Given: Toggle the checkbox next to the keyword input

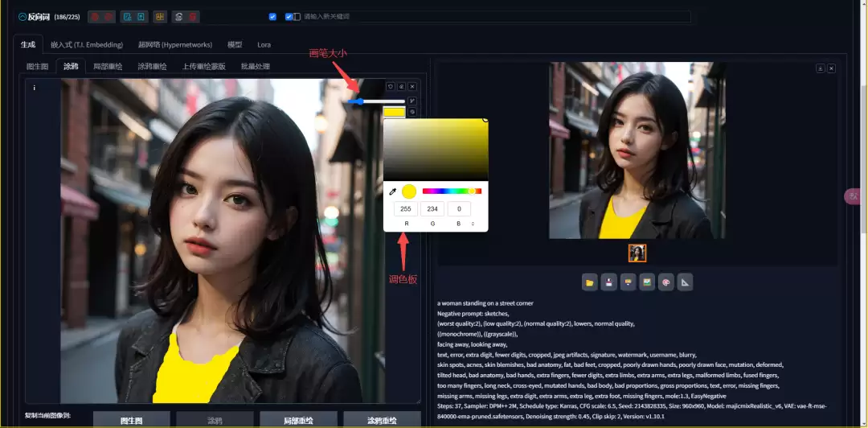Looking at the screenshot, I should 289,17.
